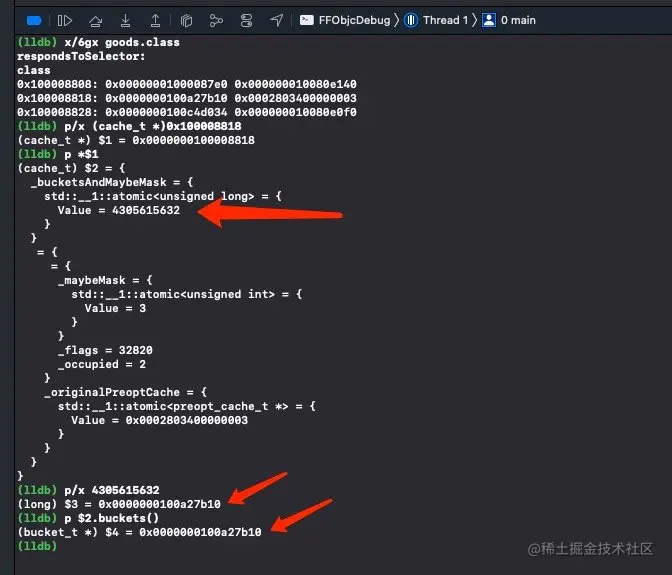Image resolution: width=672 pixels, height=575 pixels.
Task: Click the Step Into debug icon
Action: click(125, 21)
